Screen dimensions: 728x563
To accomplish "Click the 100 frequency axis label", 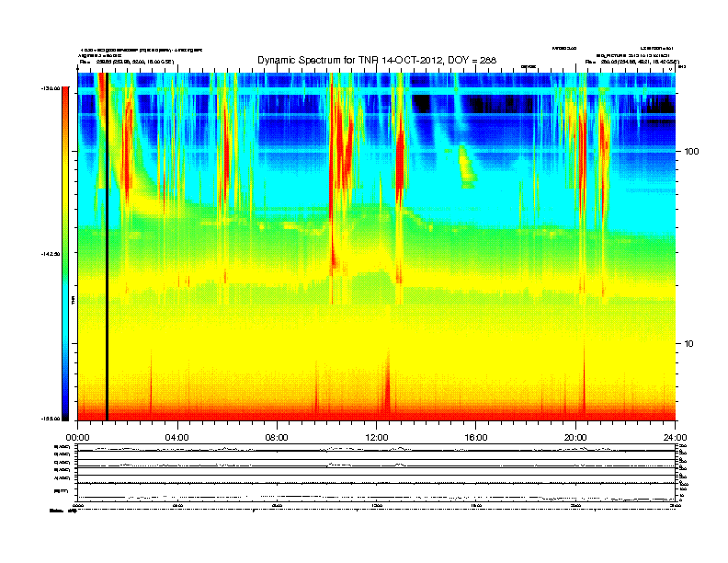I will pos(691,152).
